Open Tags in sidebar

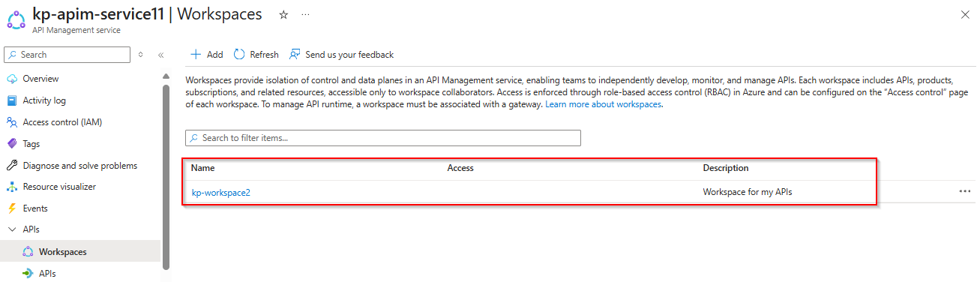coord(31,144)
